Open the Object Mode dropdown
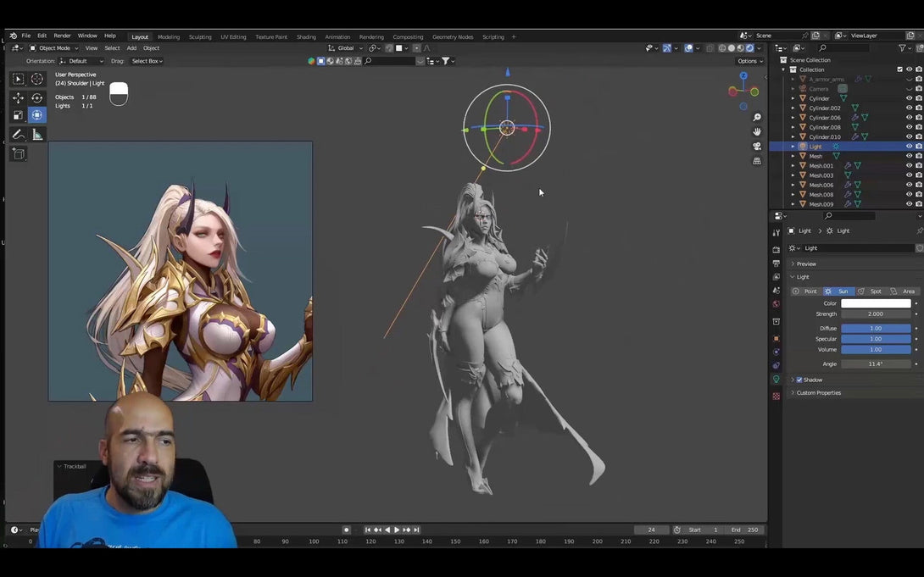This screenshot has height=577, width=924. [53, 48]
